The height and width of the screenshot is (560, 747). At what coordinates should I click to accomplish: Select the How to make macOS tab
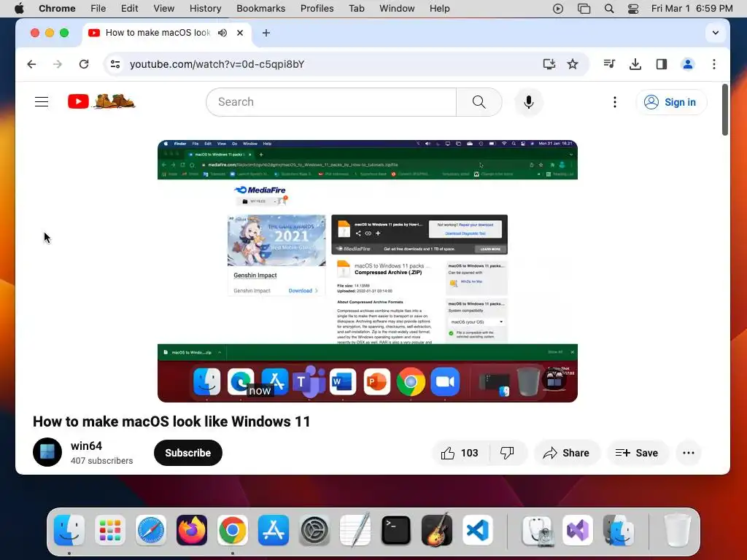[158, 33]
